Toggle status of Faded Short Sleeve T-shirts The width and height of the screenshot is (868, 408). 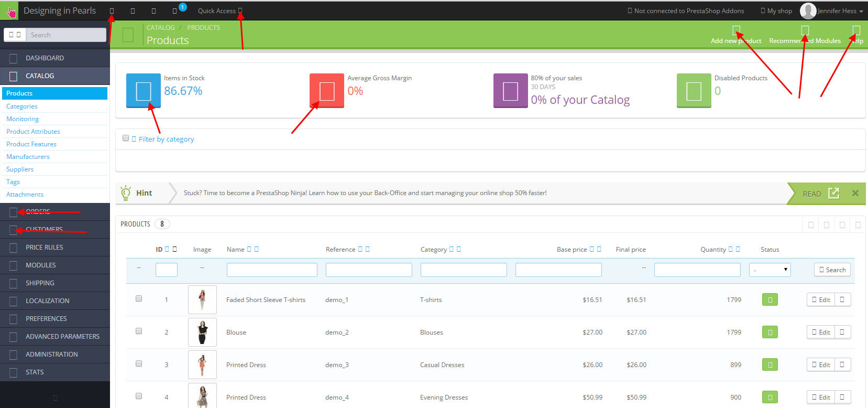770,300
